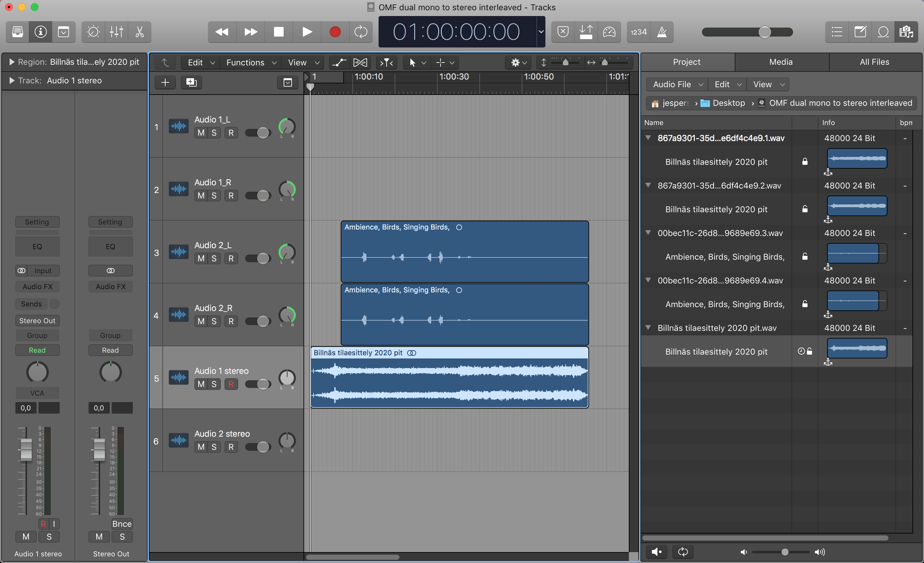Click the Duplicate Track icon

191,82
